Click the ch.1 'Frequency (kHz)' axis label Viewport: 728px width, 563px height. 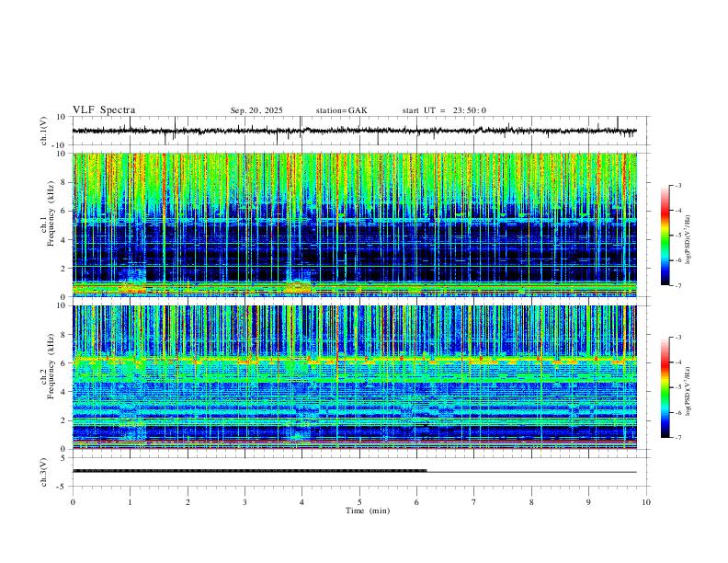pos(51,214)
